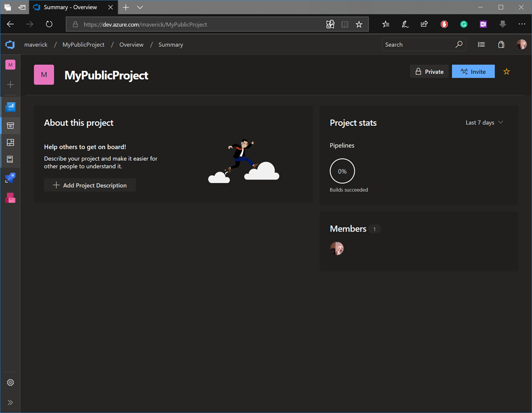
Task: Open Artifacts from the left sidebar
Action: (x=10, y=198)
